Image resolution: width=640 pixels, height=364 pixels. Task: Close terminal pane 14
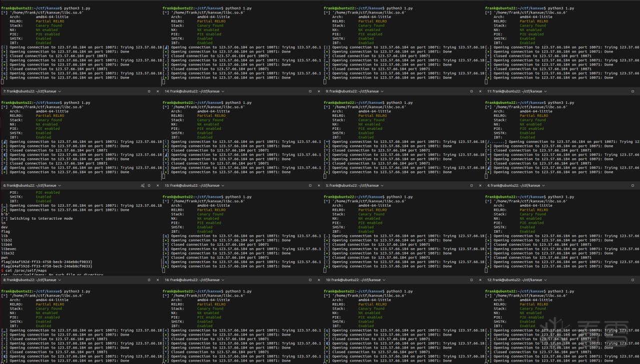coord(318,91)
